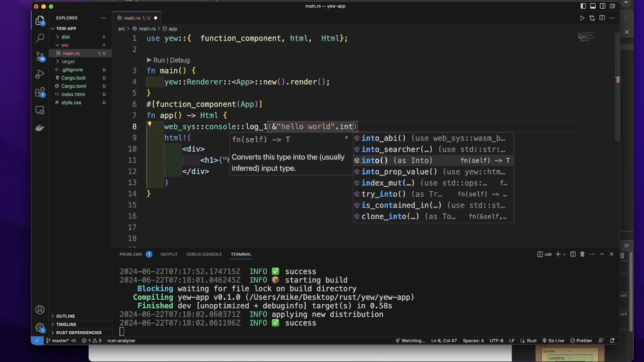Open Source Control view icon
The height and width of the screenshot is (362, 644).
click(x=40, y=56)
